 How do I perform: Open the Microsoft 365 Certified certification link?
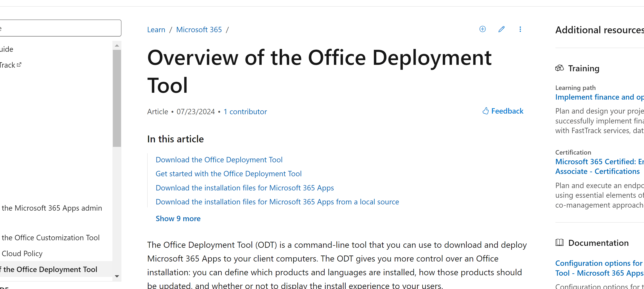click(x=600, y=166)
